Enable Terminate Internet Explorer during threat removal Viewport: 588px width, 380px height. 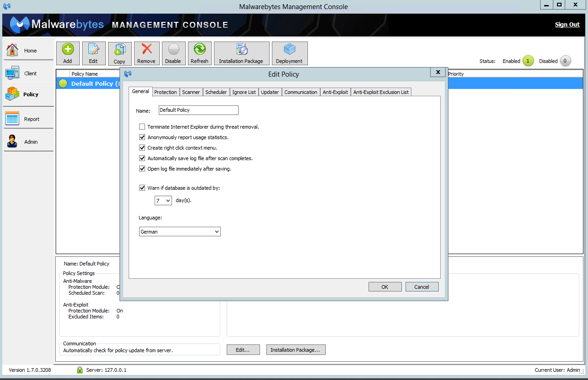(x=142, y=127)
